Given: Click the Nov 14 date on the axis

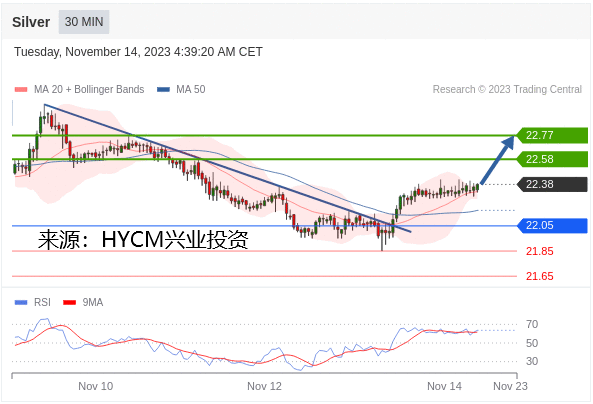Looking at the screenshot, I should point(444,386).
